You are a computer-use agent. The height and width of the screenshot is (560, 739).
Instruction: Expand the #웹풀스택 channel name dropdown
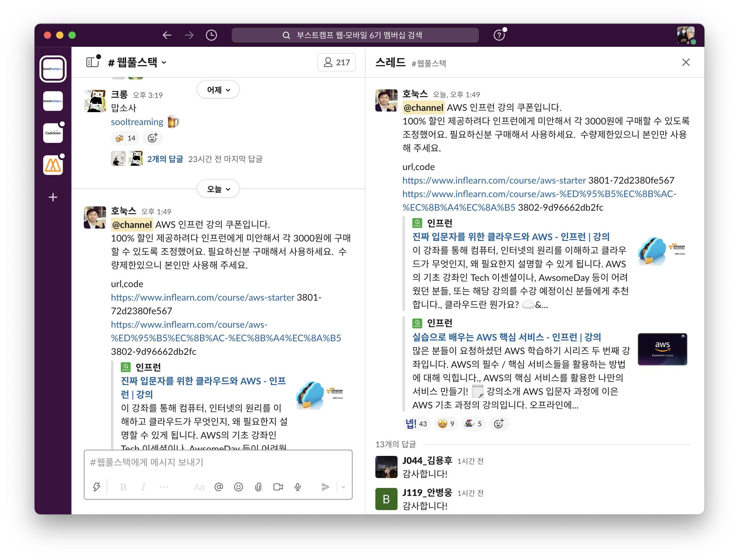(x=137, y=63)
